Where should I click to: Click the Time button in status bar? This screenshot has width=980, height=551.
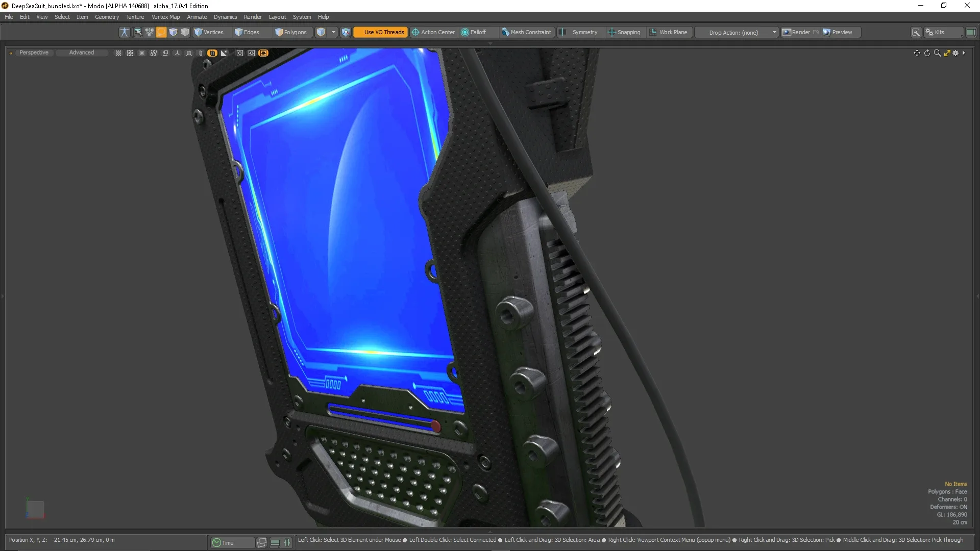pos(232,543)
